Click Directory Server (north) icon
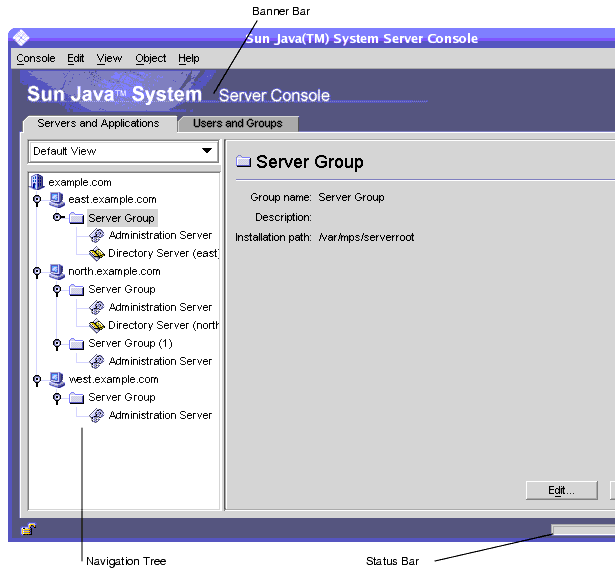 pyautogui.click(x=97, y=326)
